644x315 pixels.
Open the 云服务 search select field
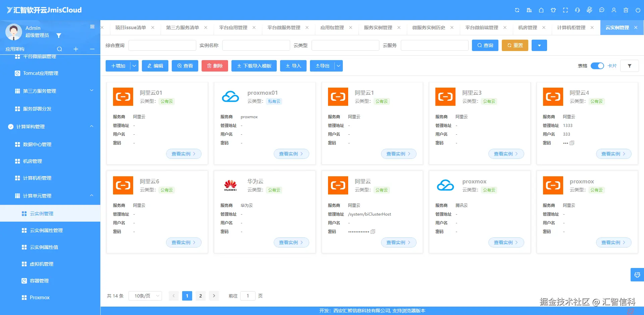pyautogui.click(x=434, y=45)
